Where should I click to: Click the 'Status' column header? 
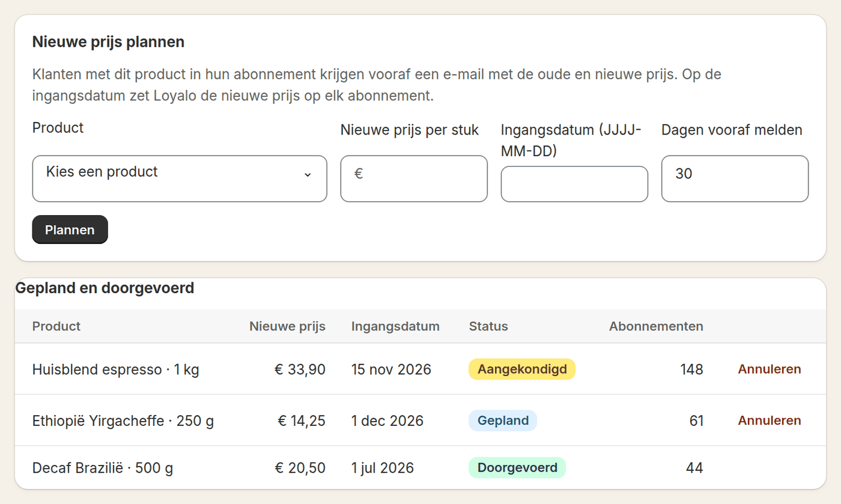(488, 326)
